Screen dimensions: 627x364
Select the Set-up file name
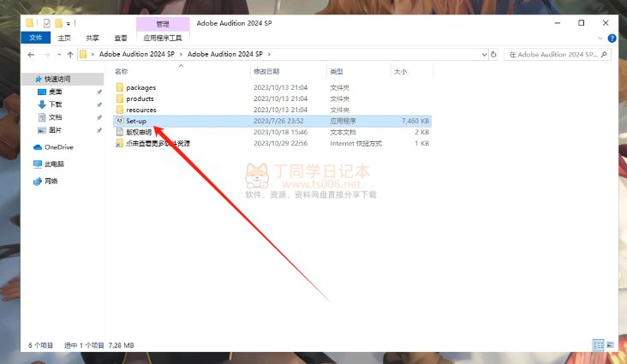136,121
